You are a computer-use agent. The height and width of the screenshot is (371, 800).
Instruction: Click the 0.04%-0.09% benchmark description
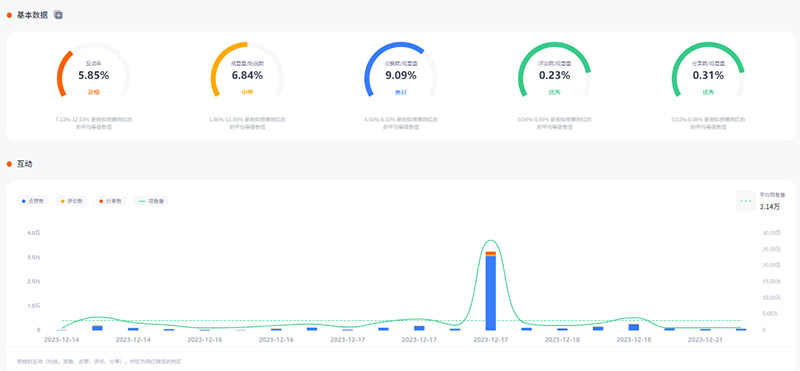coord(555,123)
